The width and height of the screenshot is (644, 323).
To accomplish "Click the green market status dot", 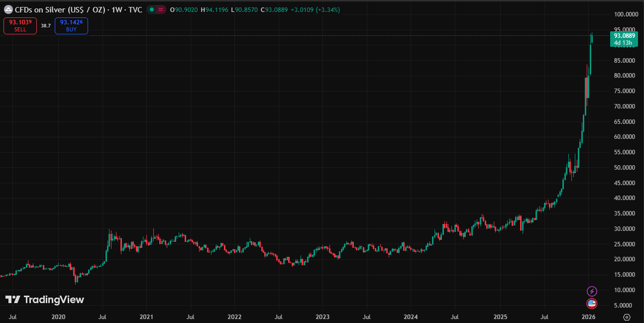I will coord(152,10).
